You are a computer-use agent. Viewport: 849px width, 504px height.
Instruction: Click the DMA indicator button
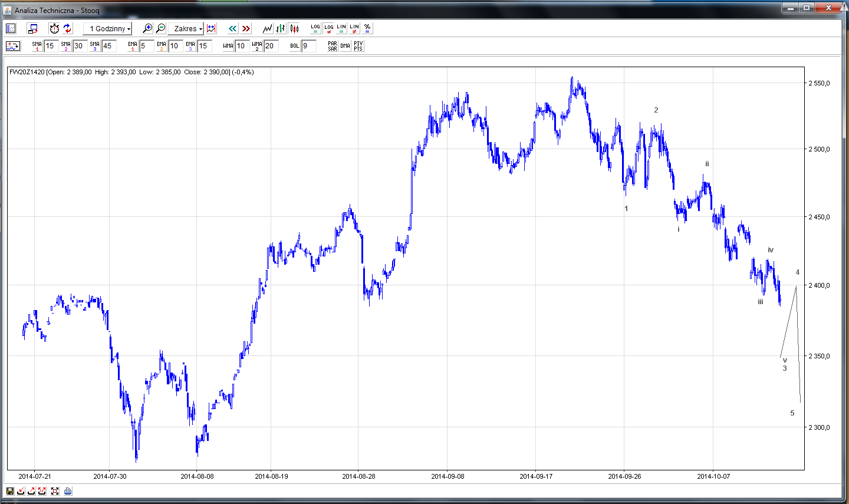pyautogui.click(x=345, y=46)
